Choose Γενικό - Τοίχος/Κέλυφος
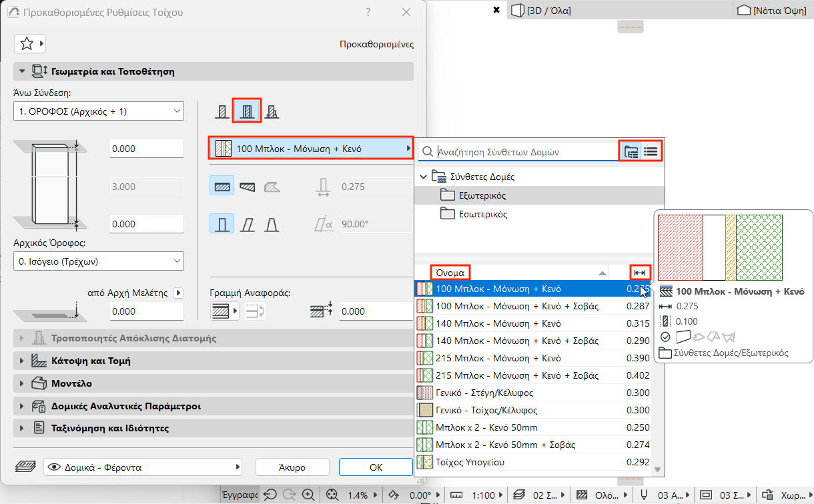This screenshot has width=814, height=504. tap(532, 410)
